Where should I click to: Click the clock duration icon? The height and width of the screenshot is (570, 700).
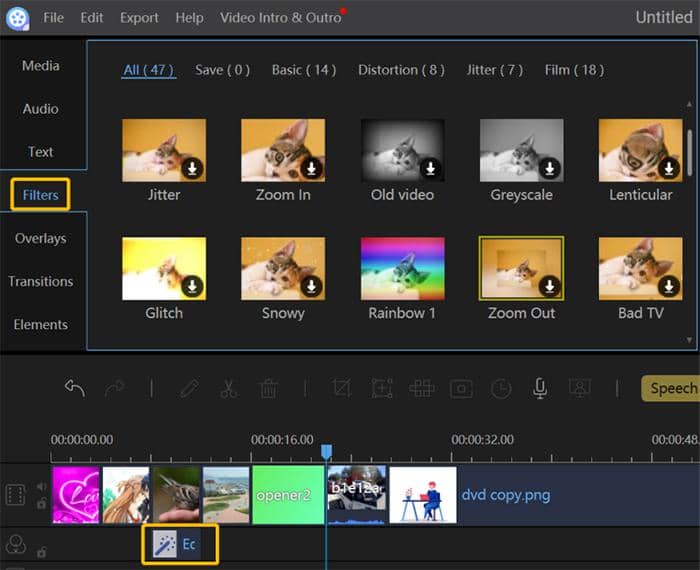[501, 388]
